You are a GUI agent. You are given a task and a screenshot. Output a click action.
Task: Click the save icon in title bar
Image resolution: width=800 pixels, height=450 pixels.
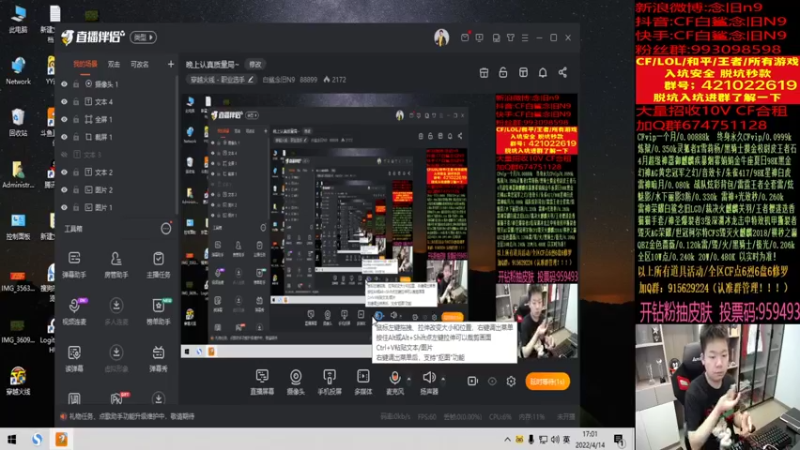tap(496, 38)
